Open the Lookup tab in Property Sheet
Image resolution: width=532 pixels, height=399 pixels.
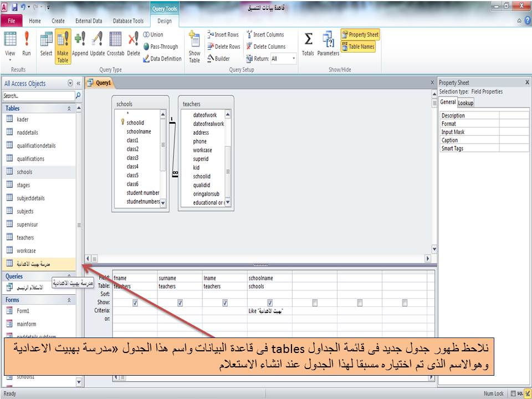click(x=465, y=102)
